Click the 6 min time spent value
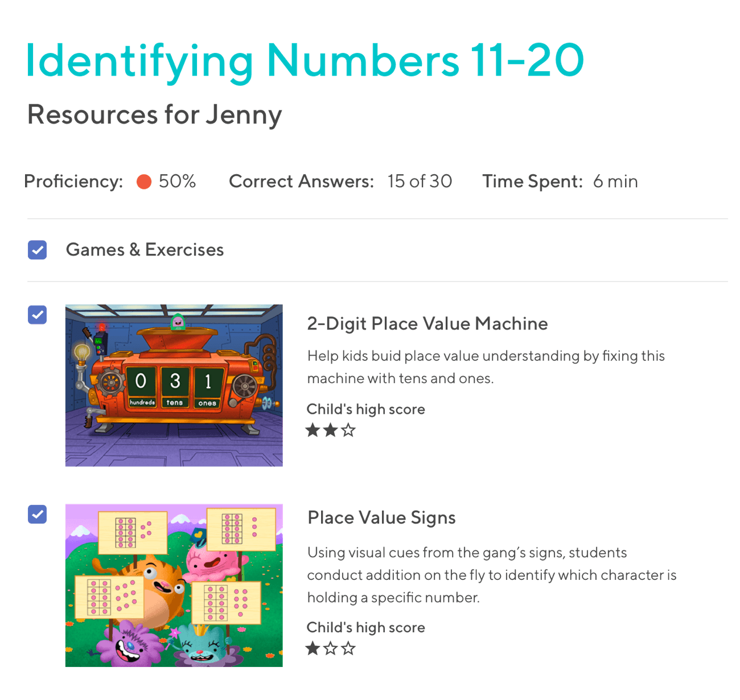 pos(615,182)
